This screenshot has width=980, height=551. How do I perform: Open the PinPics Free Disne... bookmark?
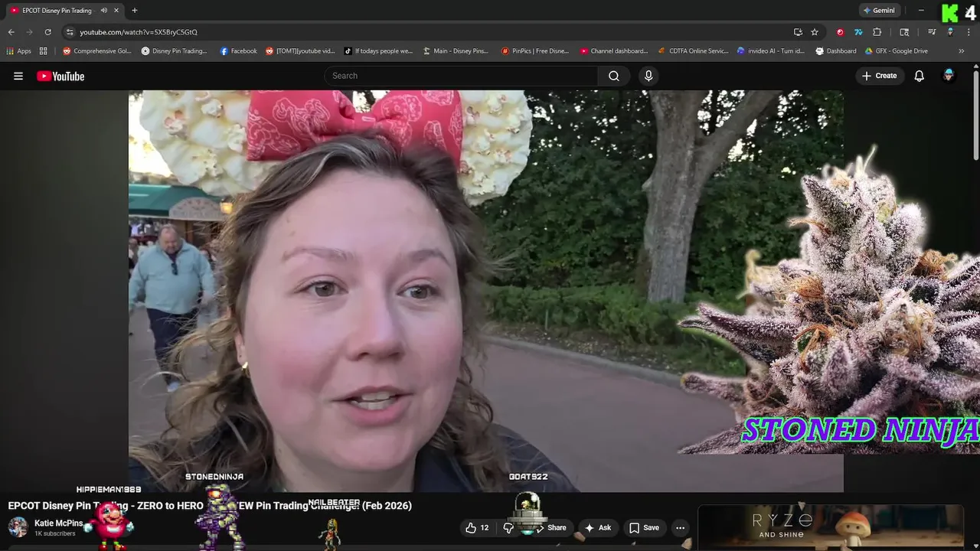click(x=535, y=51)
